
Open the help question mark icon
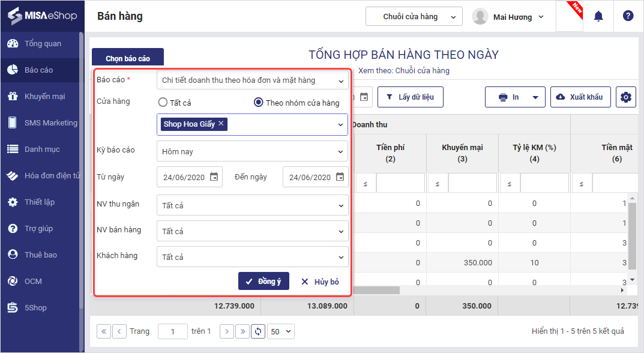point(628,16)
